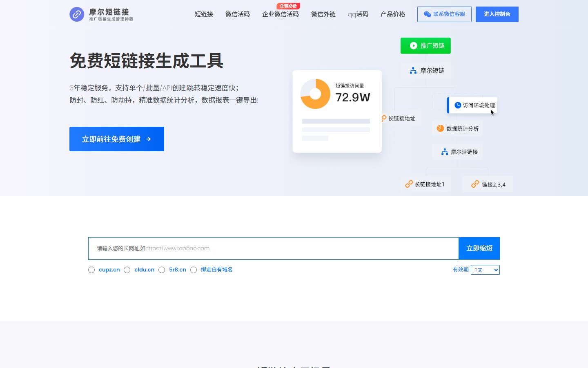Click the 绑定自有域名 label text

pos(217,269)
